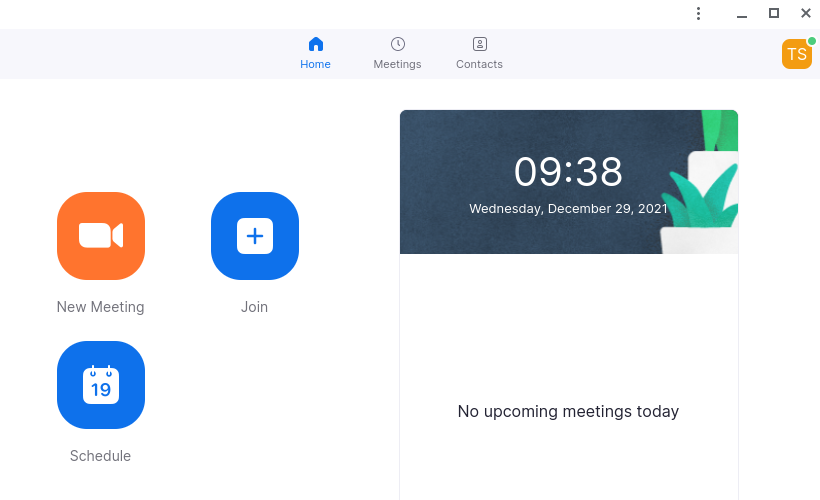
Task: Click the Meetings clock icon
Action: [397, 44]
